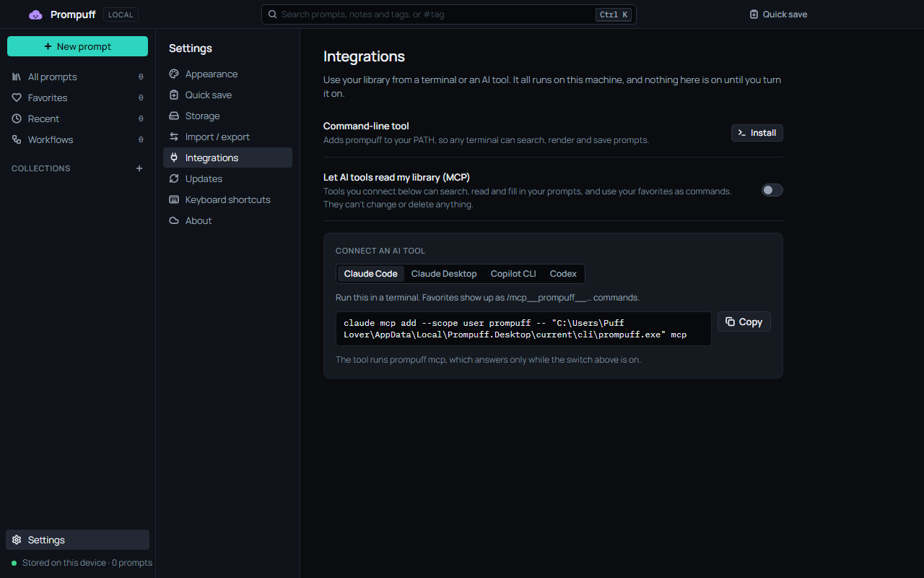Select the Integrations settings item

pos(227,158)
